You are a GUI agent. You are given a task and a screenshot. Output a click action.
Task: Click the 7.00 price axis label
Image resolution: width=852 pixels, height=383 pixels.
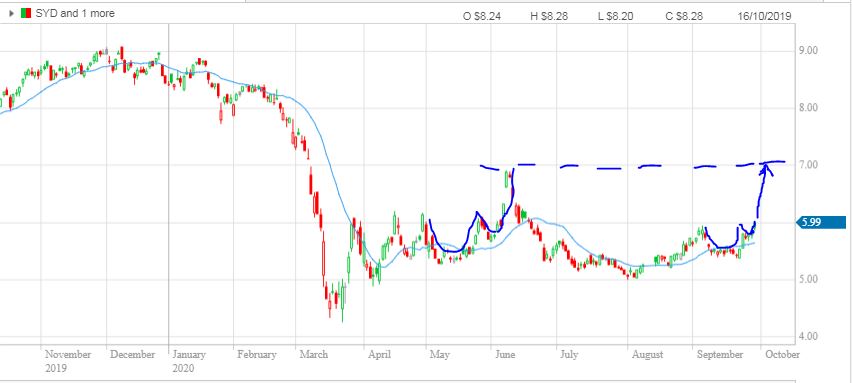(x=810, y=165)
